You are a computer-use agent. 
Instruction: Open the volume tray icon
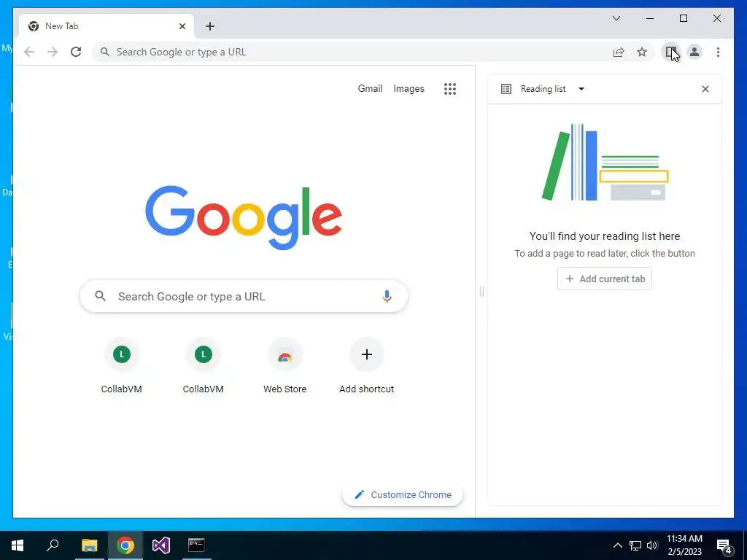coord(652,545)
